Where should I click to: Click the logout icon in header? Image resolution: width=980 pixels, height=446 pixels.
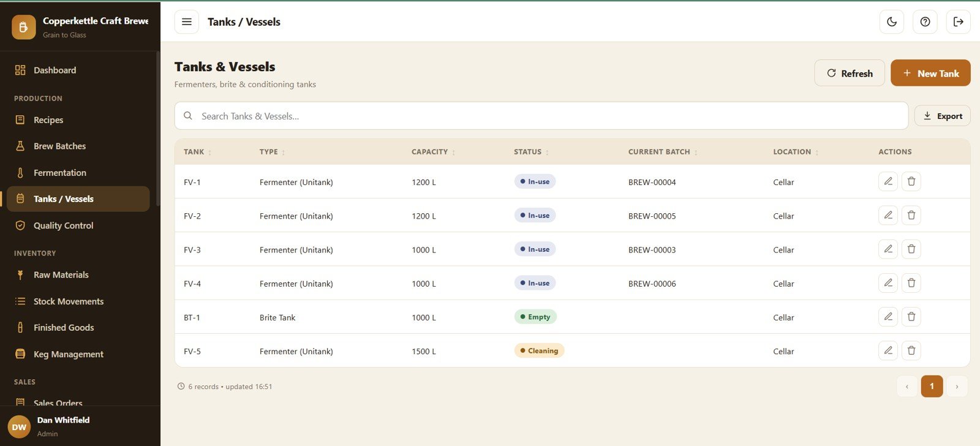[958, 21]
